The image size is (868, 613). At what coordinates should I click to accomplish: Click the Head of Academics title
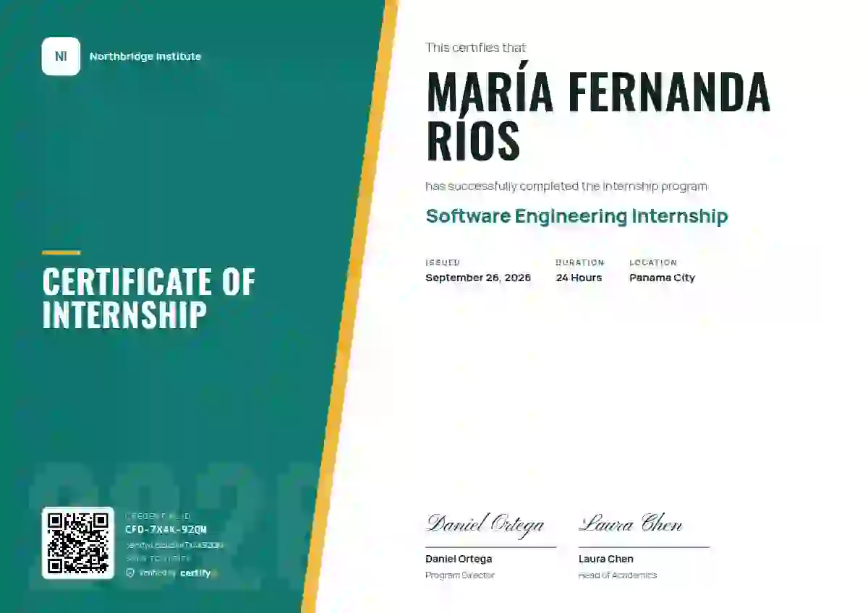pyautogui.click(x=618, y=575)
